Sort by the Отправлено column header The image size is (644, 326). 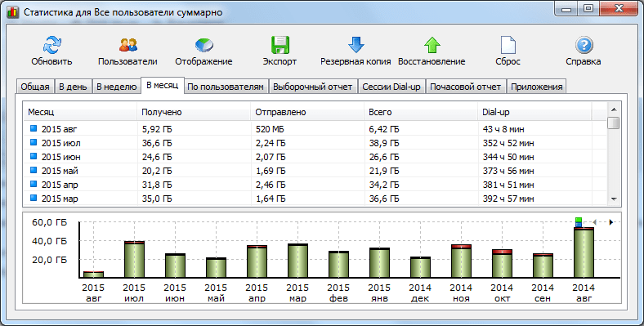(307, 112)
